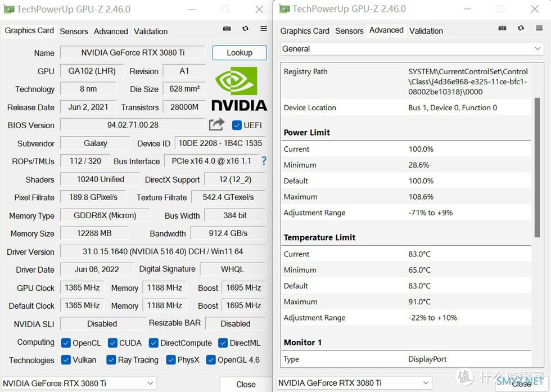Click Close button in Advanced window
This screenshot has height=392, width=551.
[x=522, y=384]
